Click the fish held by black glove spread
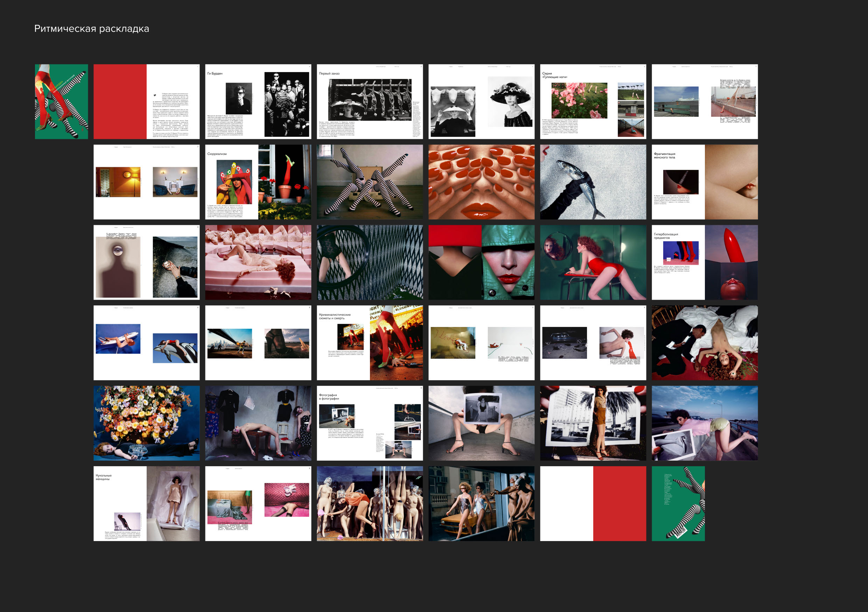 coord(593,182)
